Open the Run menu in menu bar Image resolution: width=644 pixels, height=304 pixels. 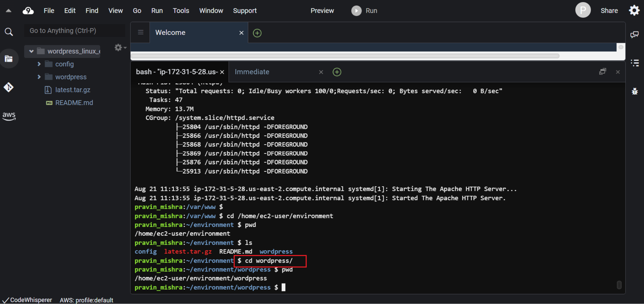157,11
